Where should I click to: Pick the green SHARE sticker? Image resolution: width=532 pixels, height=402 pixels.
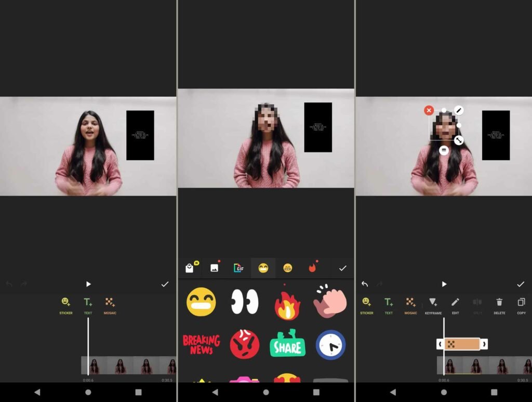[287, 344]
